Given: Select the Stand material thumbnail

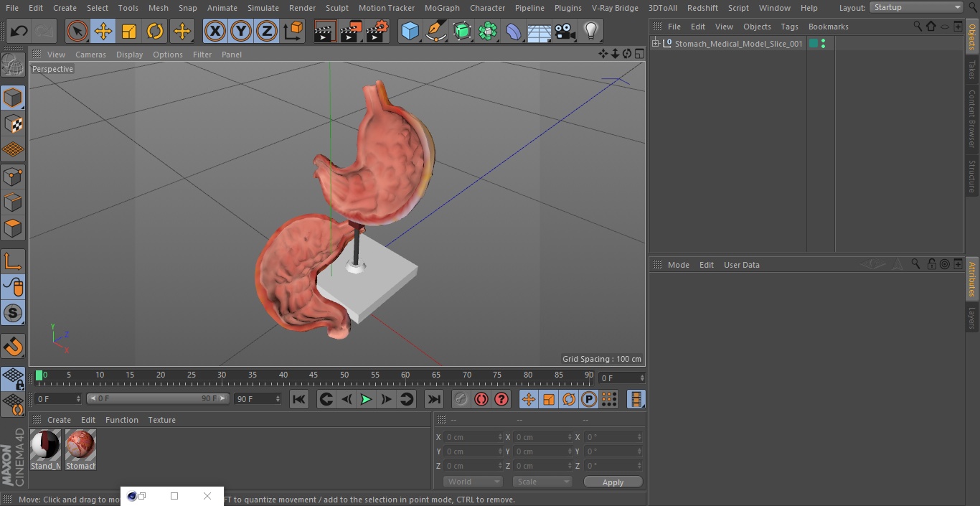Looking at the screenshot, I should click(x=45, y=449).
